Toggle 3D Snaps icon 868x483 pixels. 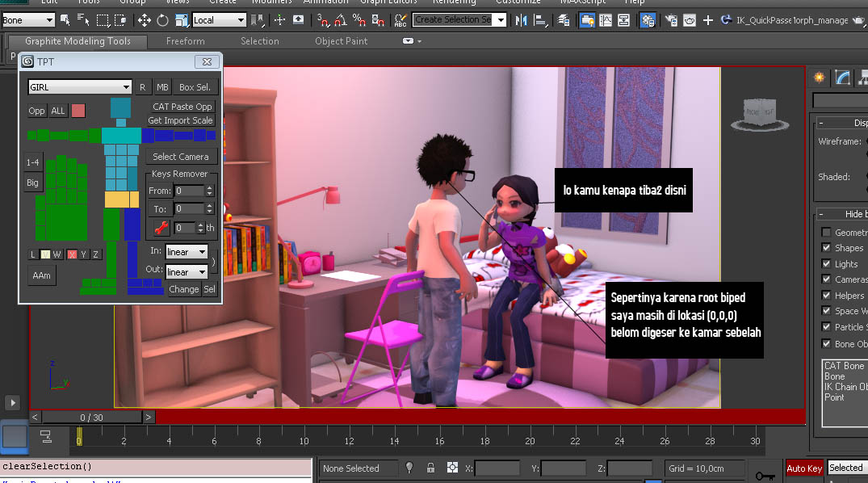tap(323, 20)
